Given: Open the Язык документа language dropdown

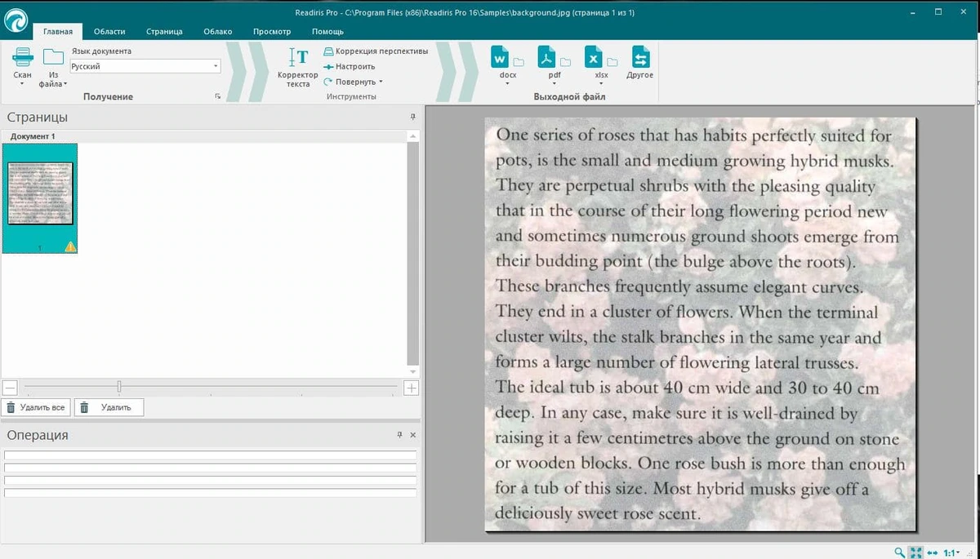Looking at the screenshot, I should coord(145,66).
